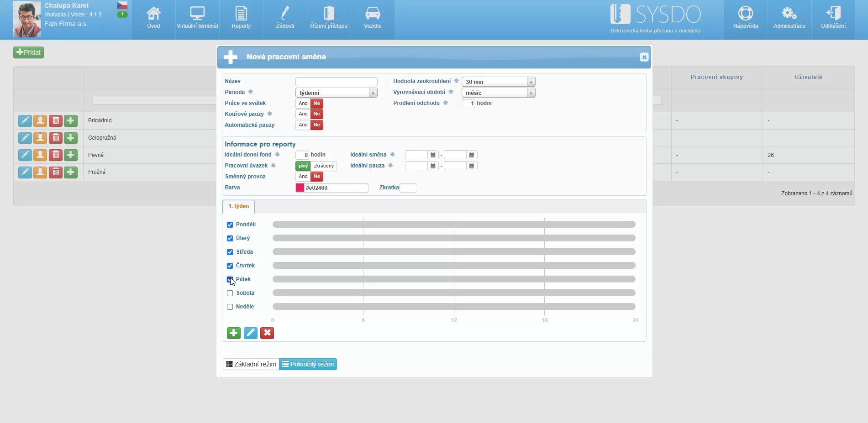The image size is (868, 423).
Task: Click the green Přidat button
Action: 29,52
